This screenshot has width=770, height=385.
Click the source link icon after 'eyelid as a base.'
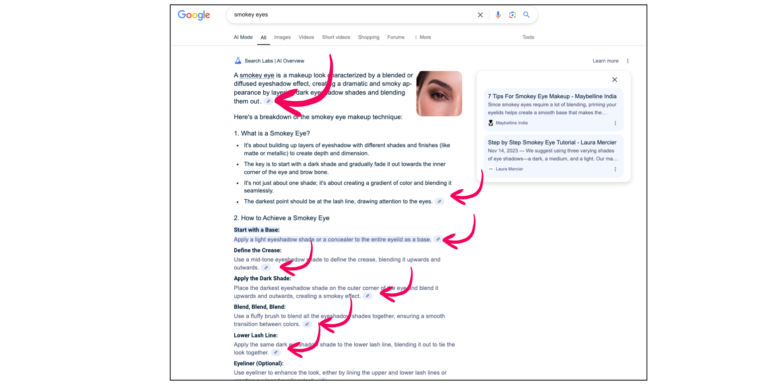point(438,239)
